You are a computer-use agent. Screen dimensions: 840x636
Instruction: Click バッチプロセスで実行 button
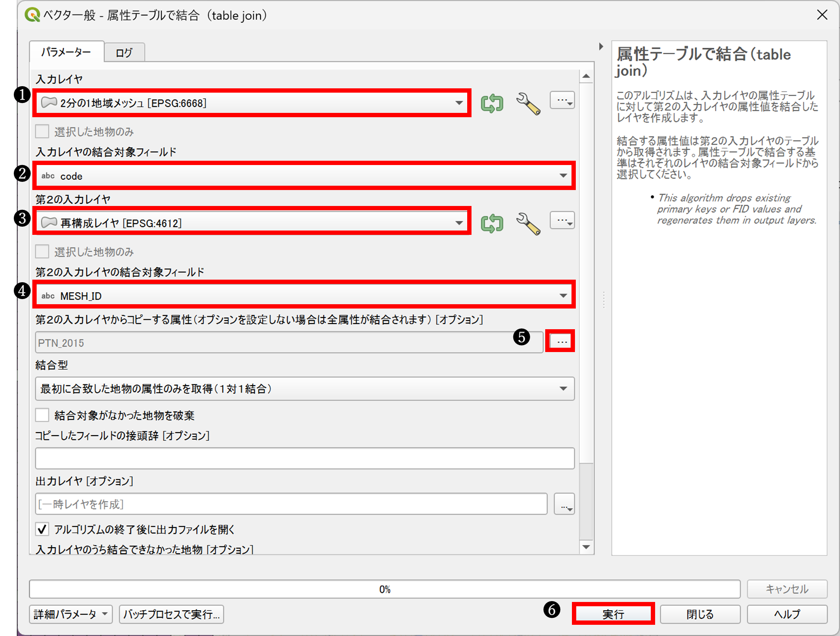[172, 614]
